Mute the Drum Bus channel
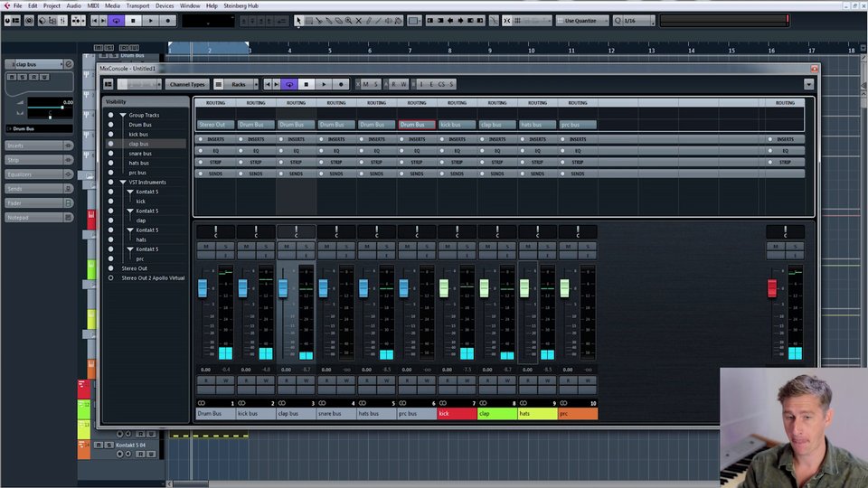Viewport: 868px width, 488px height. pyautogui.click(x=206, y=246)
